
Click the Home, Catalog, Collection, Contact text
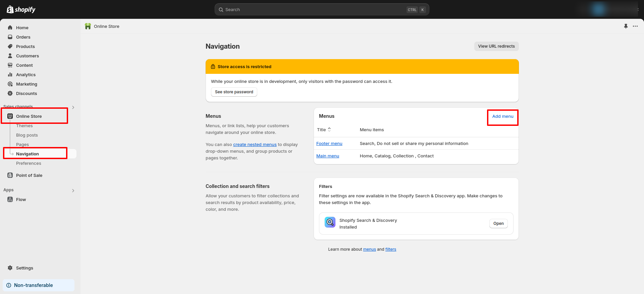click(397, 156)
